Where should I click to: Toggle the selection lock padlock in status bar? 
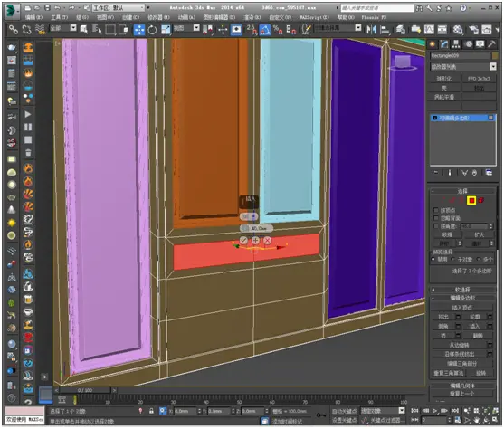click(x=151, y=411)
